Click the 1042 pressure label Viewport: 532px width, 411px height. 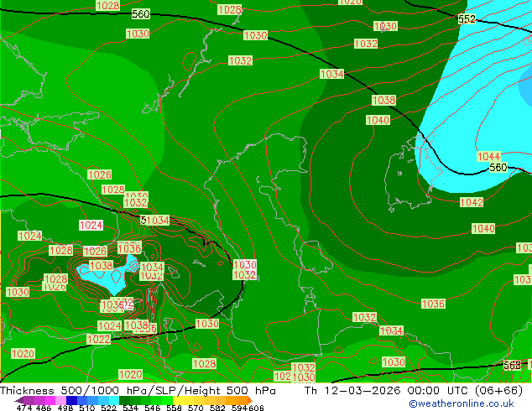[472, 202]
